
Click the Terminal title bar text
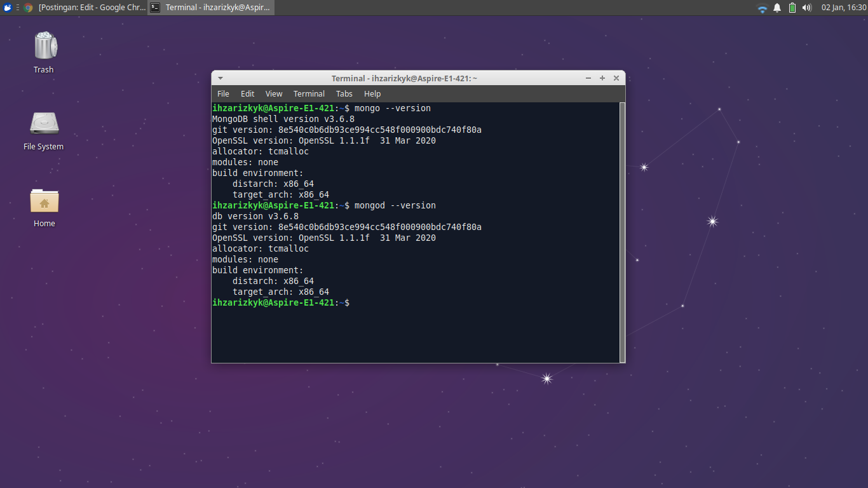point(404,78)
